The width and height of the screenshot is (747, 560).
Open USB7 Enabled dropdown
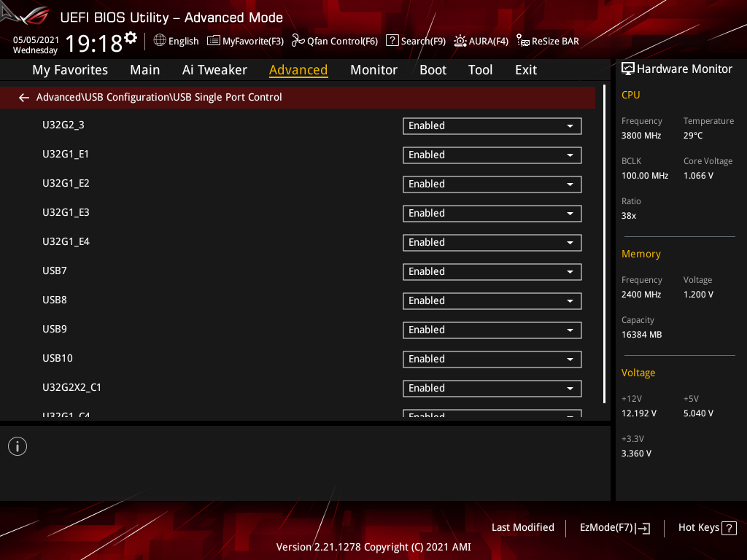coord(492,272)
